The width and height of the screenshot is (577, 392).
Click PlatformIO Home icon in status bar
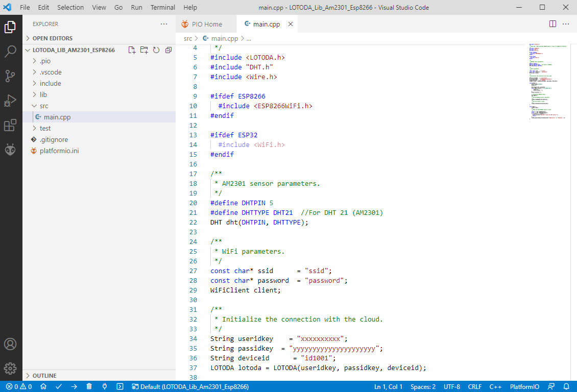point(43,386)
